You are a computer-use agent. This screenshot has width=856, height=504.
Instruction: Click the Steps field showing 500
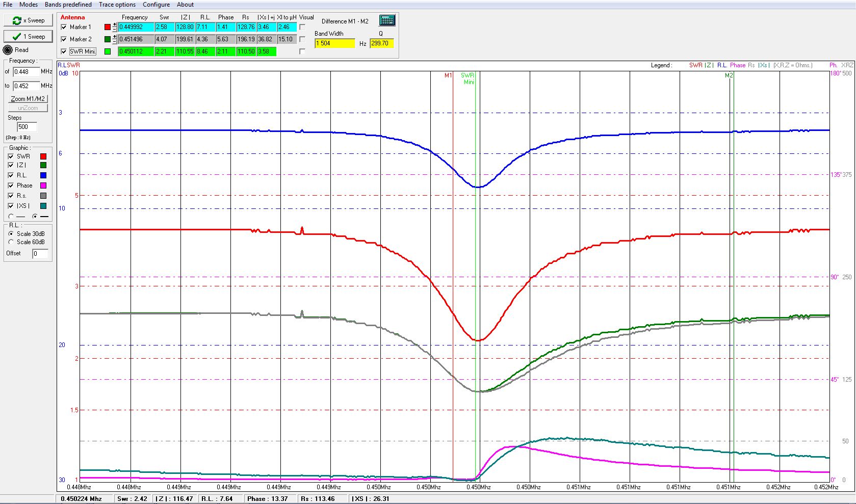(x=27, y=127)
